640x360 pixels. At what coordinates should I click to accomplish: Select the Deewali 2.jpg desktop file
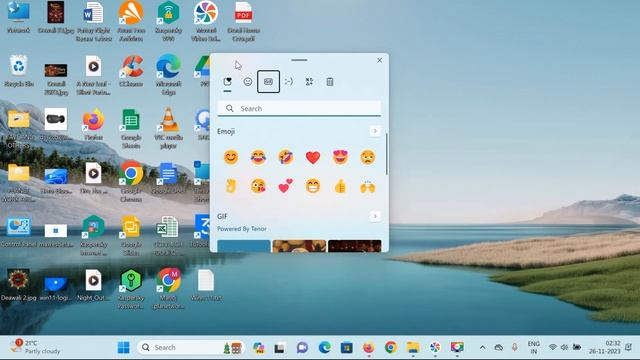pyautogui.click(x=19, y=285)
